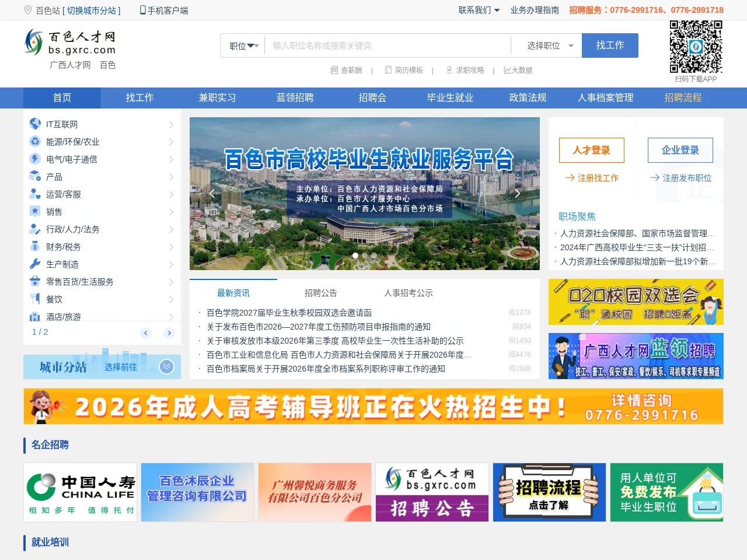The width and height of the screenshot is (747, 560).
Task: Click the 运营/客服 person icon
Action: pos(35,194)
